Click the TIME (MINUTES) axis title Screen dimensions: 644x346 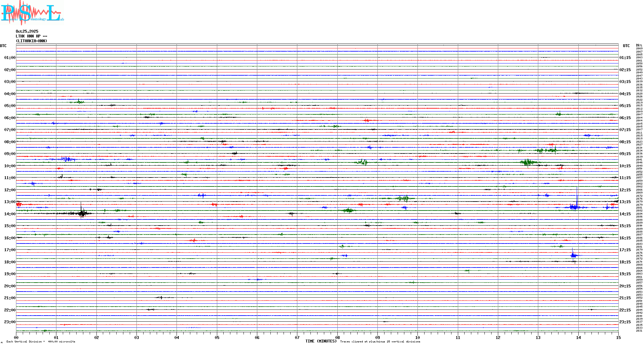[x=321, y=341]
